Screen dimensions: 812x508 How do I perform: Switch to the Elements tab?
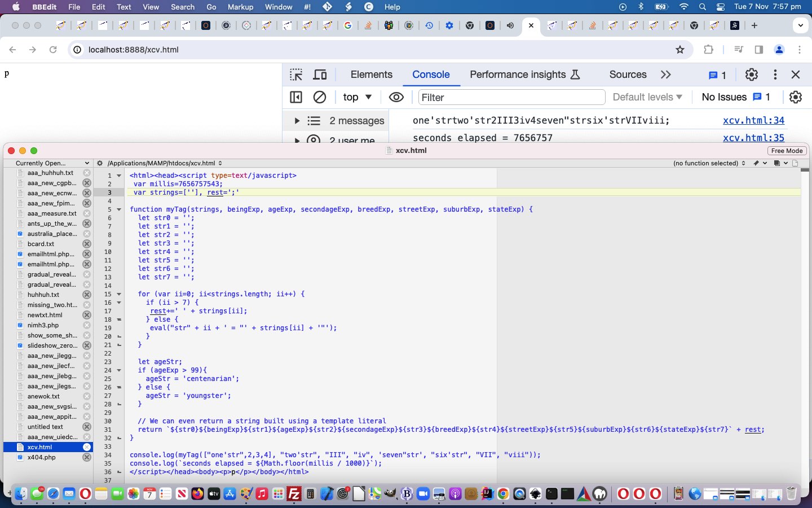pyautogui.click(x=371, y=75)
